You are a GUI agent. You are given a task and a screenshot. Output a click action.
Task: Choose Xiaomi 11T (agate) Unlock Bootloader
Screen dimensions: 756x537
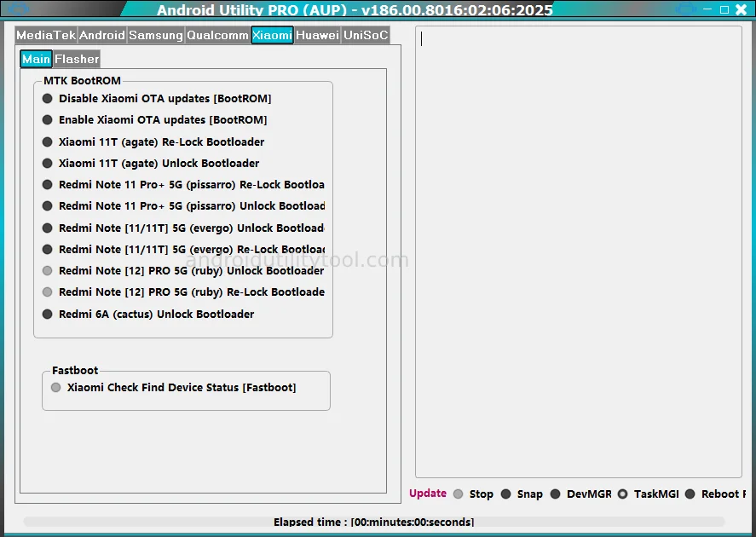[x=151, y=163]
